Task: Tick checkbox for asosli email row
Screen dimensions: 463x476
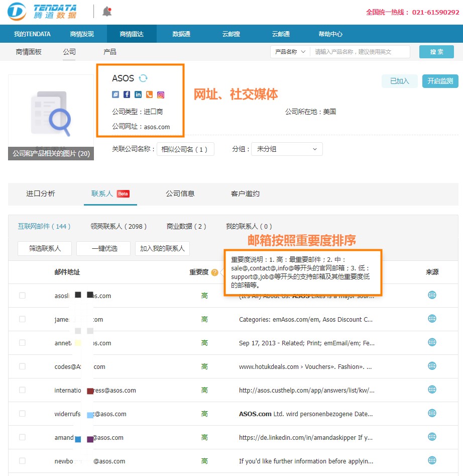Action: (22, 296)
